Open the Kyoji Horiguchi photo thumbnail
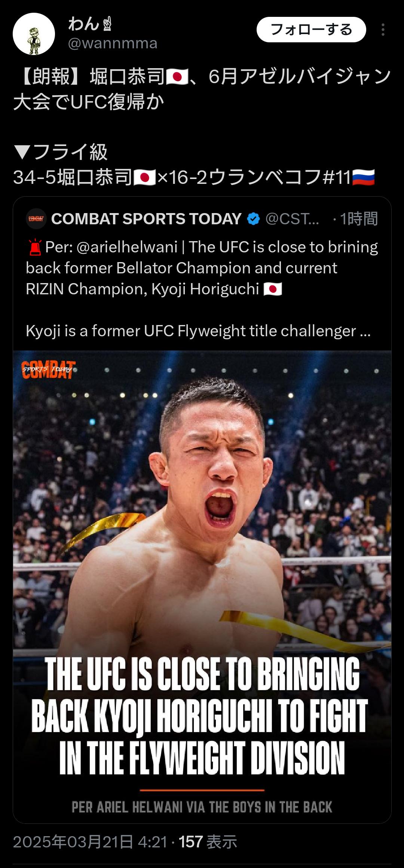This screenshot has width=404, height=868. [x=202, y=587]
